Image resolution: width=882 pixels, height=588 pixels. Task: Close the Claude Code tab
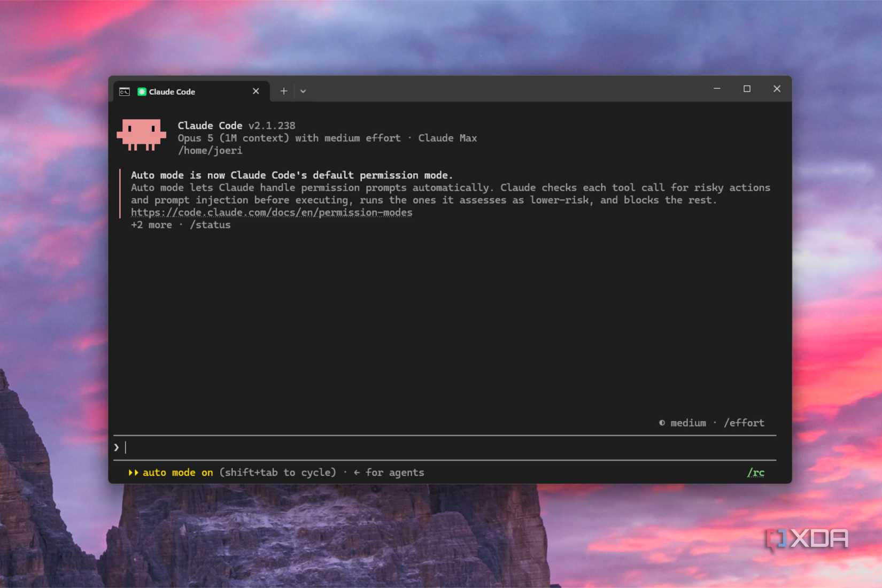coord(256,91)
